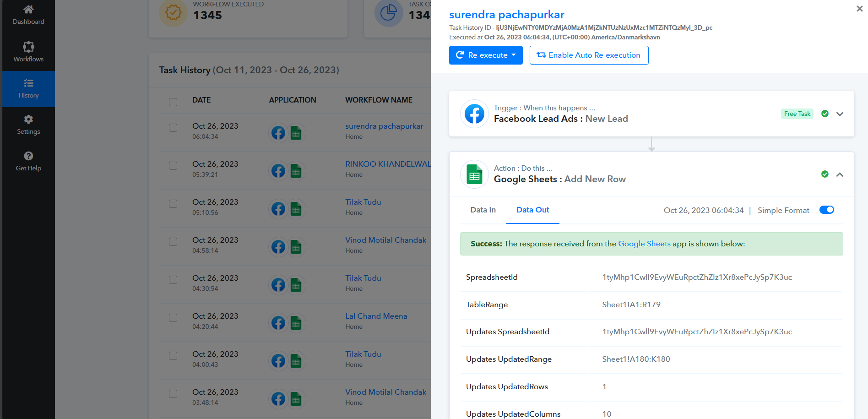Click Google Sheets icon in 06:04:34 row

(x=296, y=133)
